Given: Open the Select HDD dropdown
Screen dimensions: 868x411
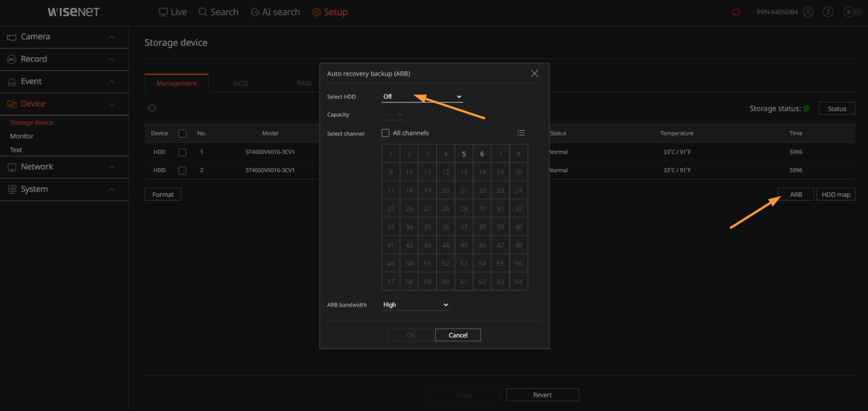Looking at the screenshot, I should coord(422,97).
